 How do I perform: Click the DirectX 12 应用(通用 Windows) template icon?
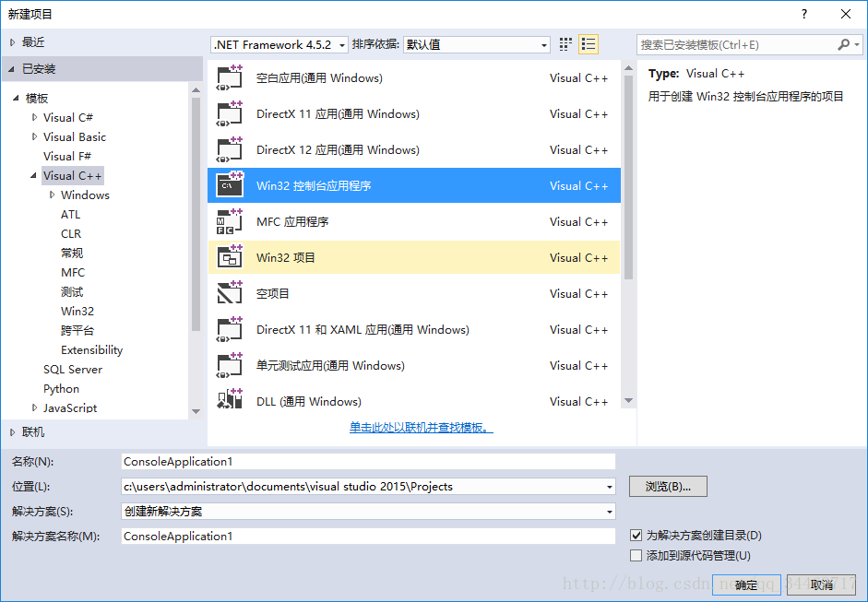click(x=229, y=150)
